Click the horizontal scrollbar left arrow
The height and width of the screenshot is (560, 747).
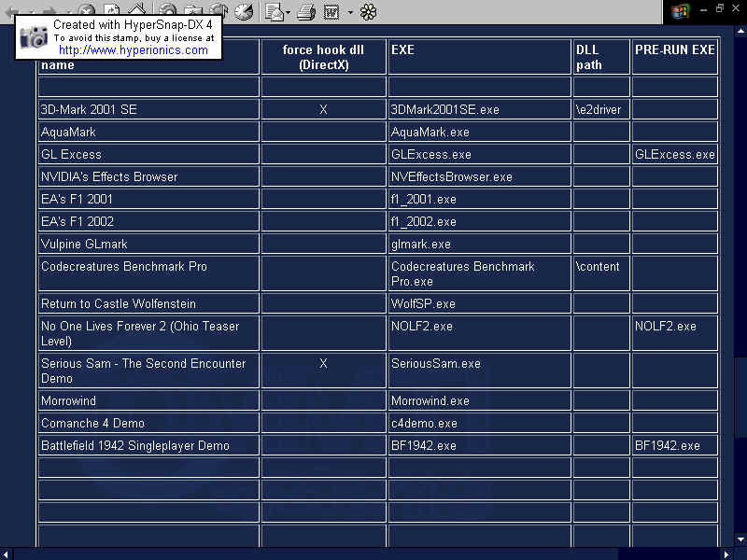pos(6,554)
